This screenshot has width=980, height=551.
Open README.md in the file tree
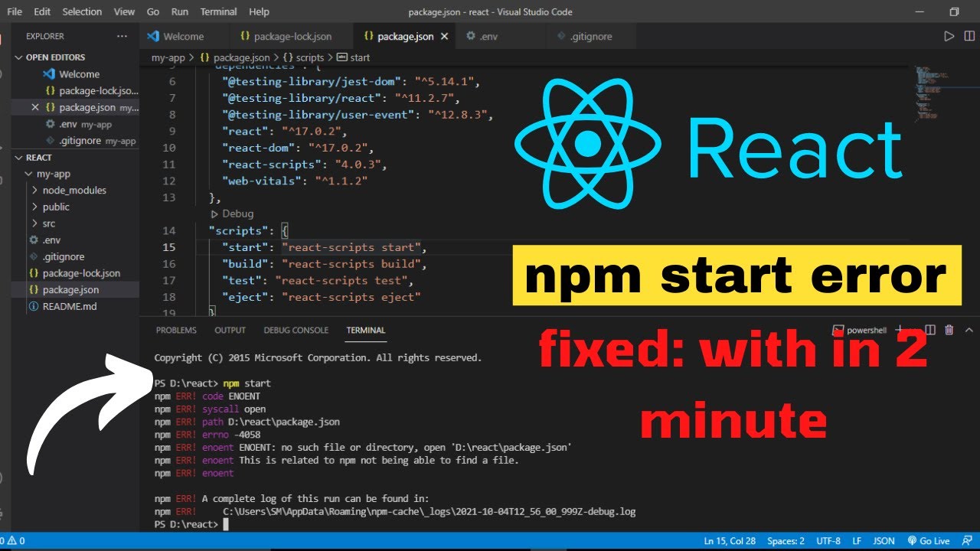tap(70, 306)
